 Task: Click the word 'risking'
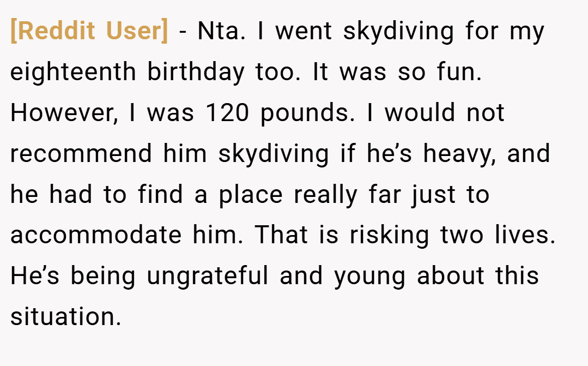[389, 236]
